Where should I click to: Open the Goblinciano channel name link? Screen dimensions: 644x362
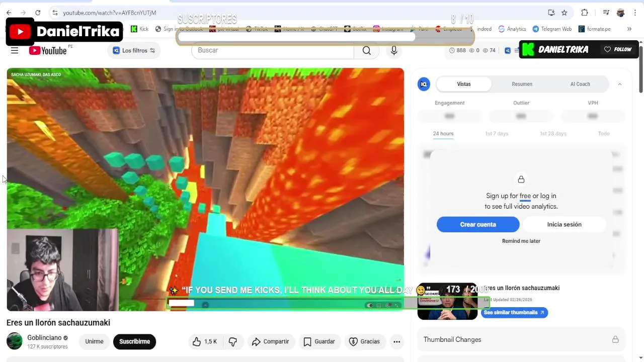[x=44, y=338]
